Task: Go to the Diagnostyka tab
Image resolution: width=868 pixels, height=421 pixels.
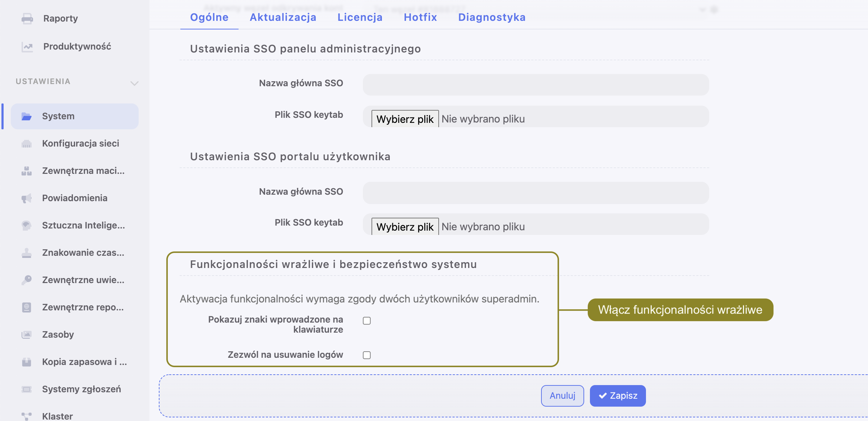Action: pyautogui.click(x=491, y=17)
